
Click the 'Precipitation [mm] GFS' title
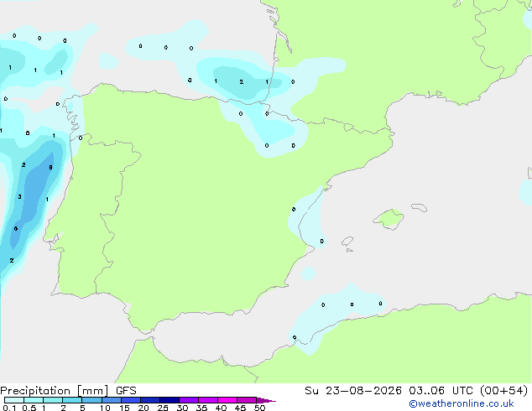pos(68,391)
